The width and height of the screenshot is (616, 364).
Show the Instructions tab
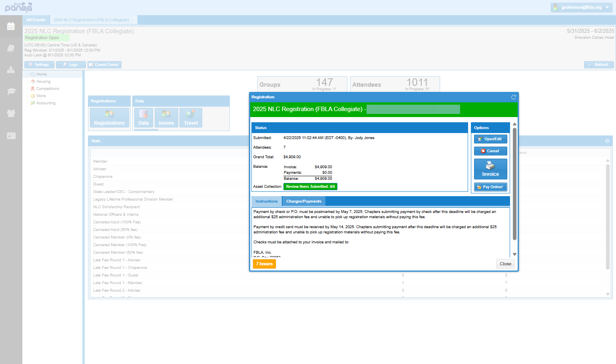(267, 201)
